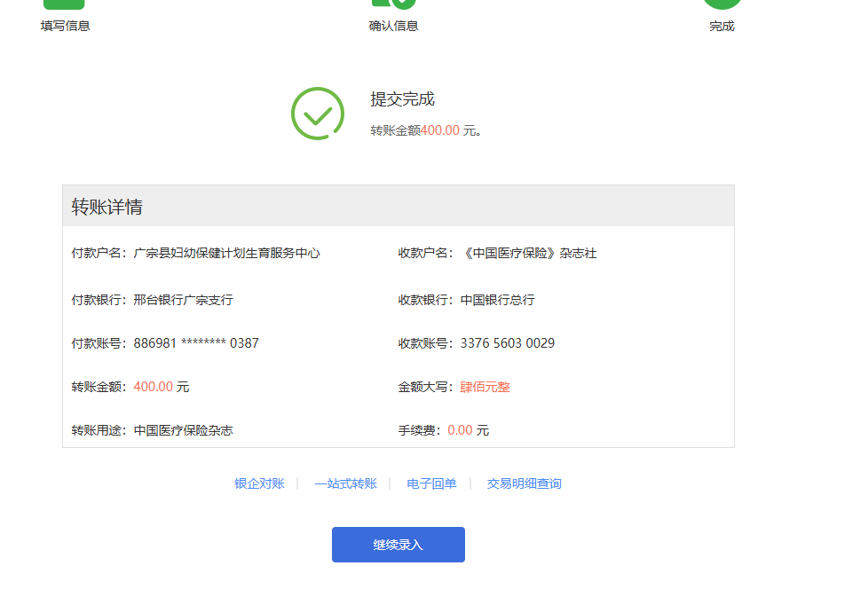Open the 交易明细查询 link

point(524,483)
